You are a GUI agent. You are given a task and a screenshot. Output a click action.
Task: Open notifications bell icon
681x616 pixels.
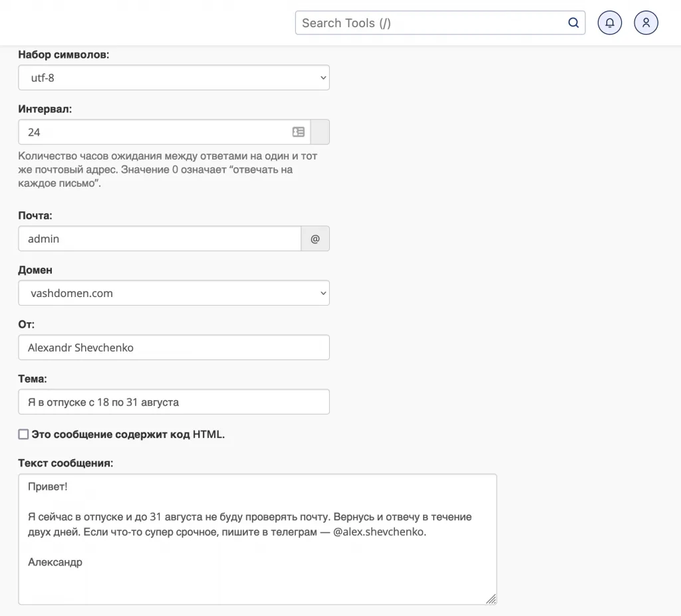click(610, 23)
